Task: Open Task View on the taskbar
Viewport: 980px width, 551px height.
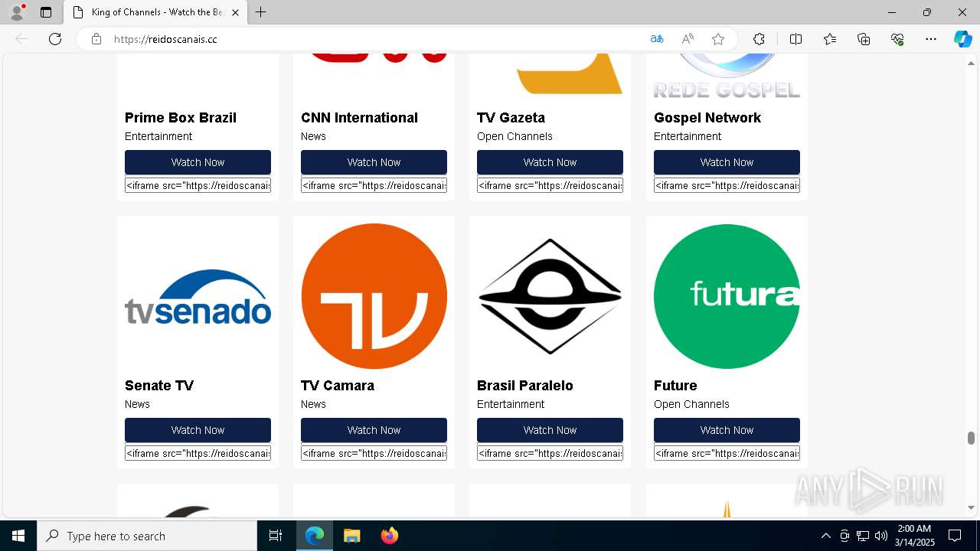Action: click(276, 536)
